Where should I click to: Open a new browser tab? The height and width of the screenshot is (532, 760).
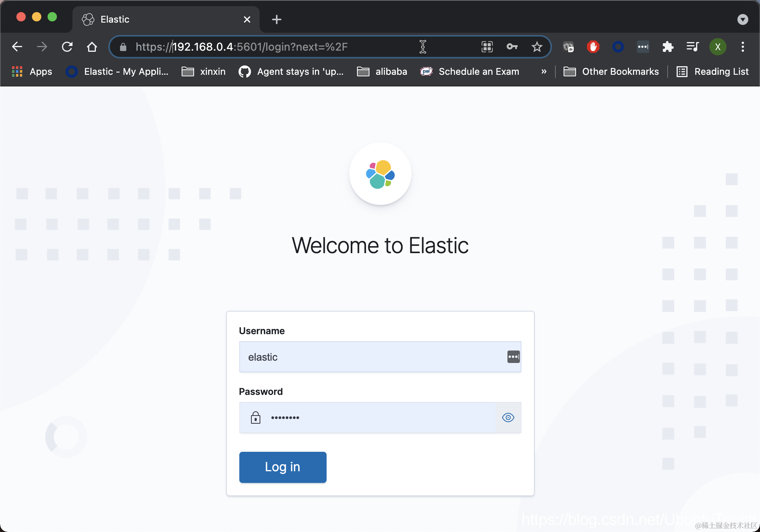coord(276,19)
